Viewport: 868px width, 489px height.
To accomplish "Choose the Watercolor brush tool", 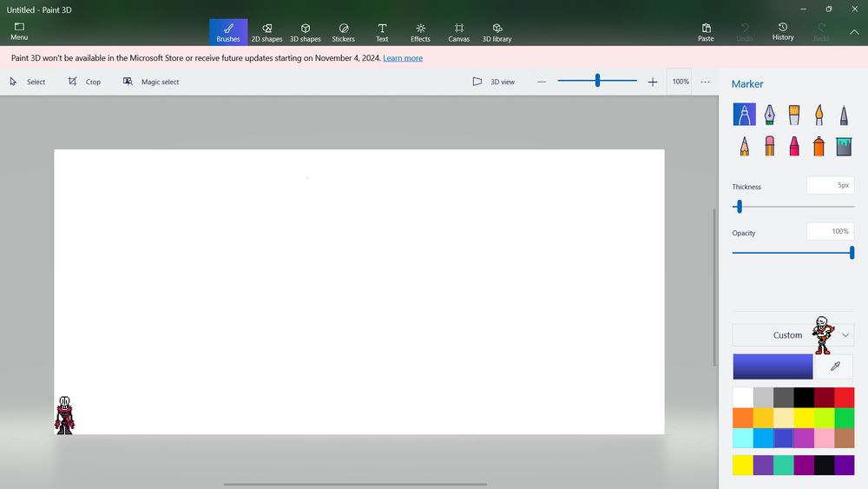I will coord(819,114).
